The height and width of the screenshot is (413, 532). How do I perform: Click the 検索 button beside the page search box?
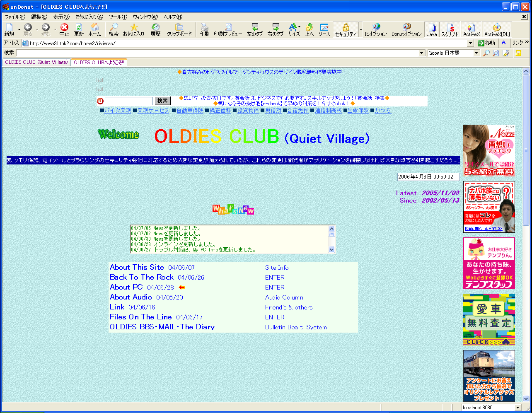point(162,101)
